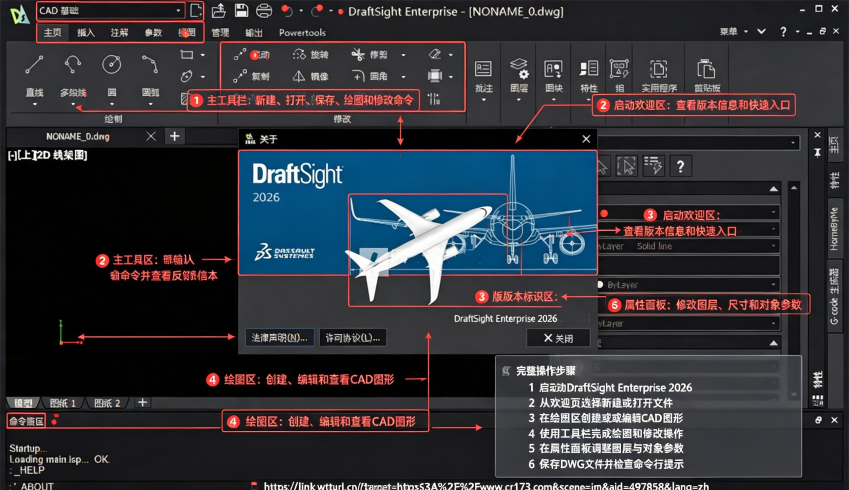Toggle the Properties palette pin auto-hide

tap(817, 153)
